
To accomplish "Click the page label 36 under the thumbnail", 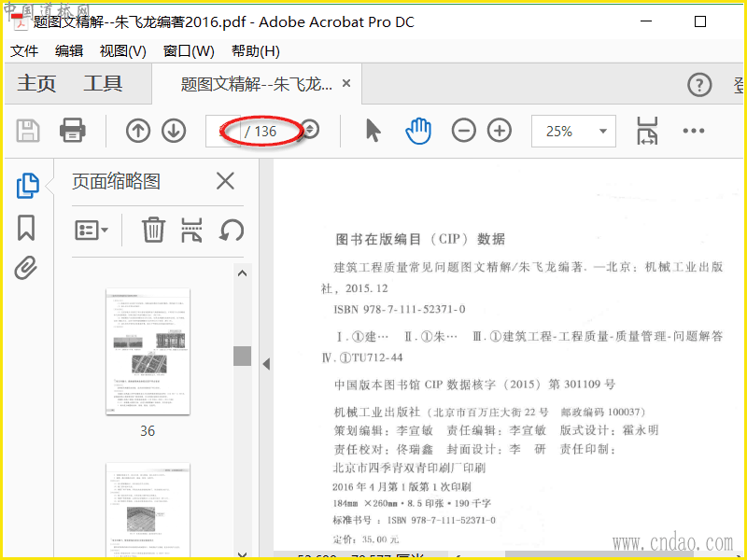I will click(x=148, y=431).
